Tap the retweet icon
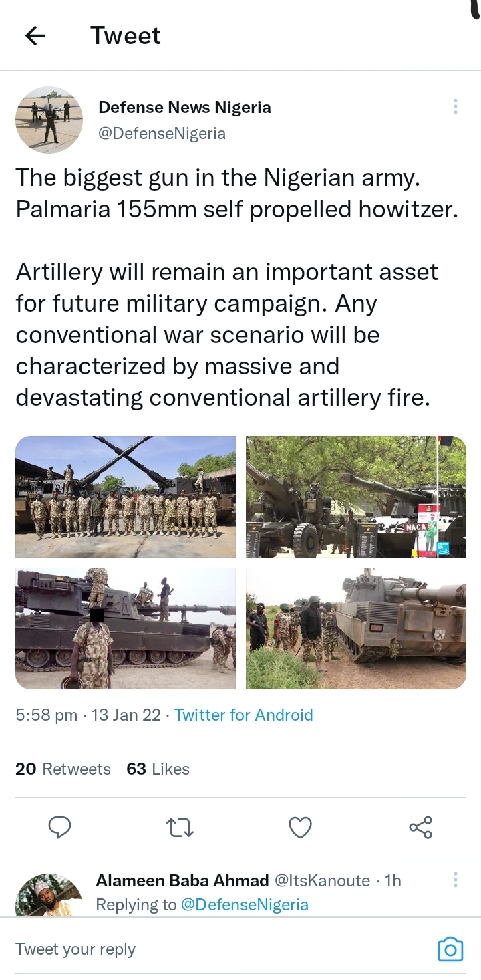This screenshot has height=980, width=481. tap(180, 828)
